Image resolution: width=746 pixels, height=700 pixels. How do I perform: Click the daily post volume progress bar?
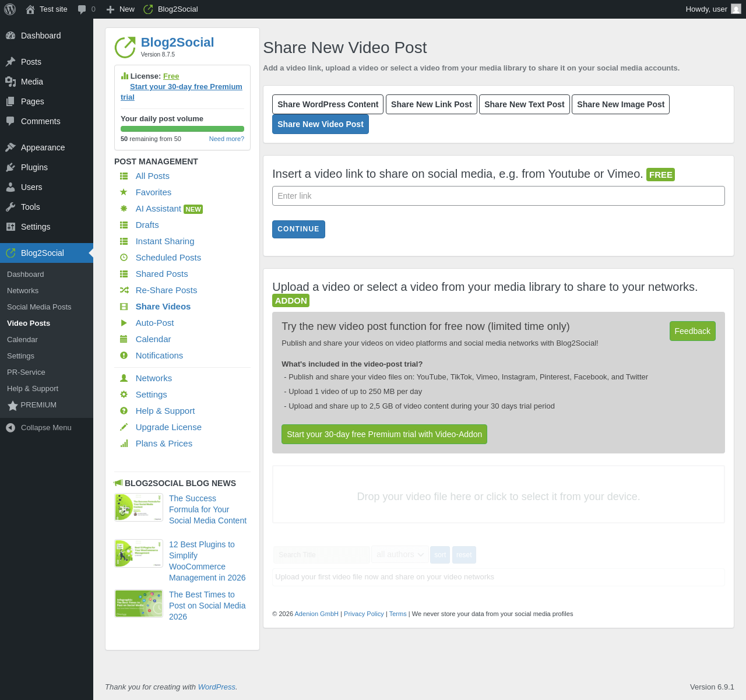click(182, 129)
